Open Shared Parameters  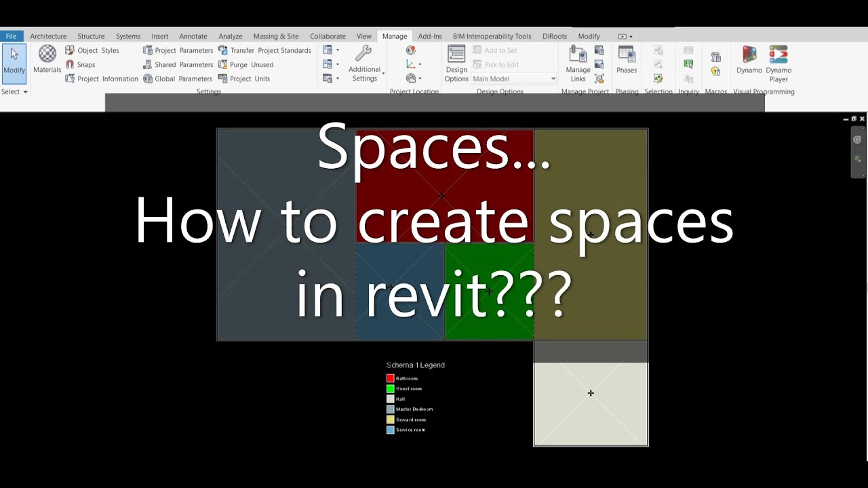coord(178,64)
